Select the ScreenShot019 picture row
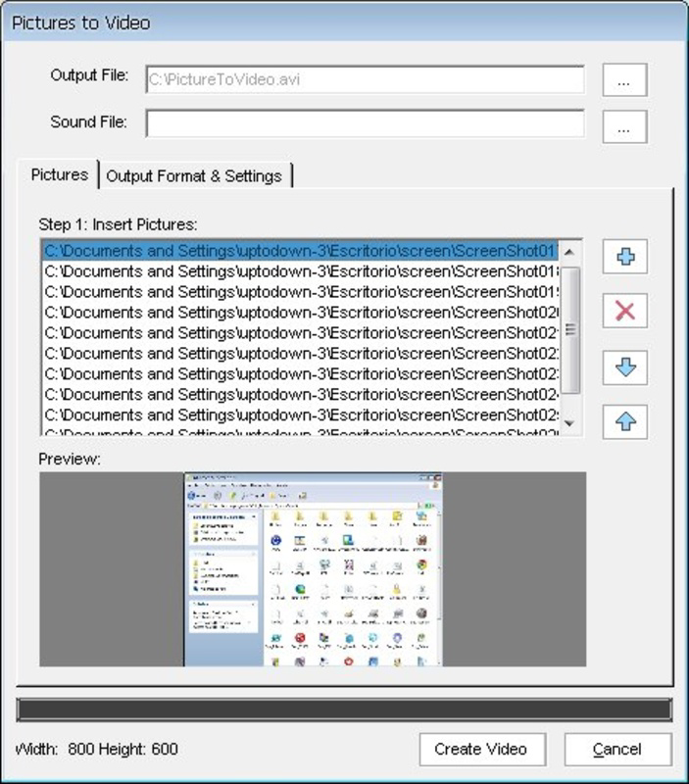Image resolution: width=689 pixels, height=784 pixels. [x=301, y=291]
